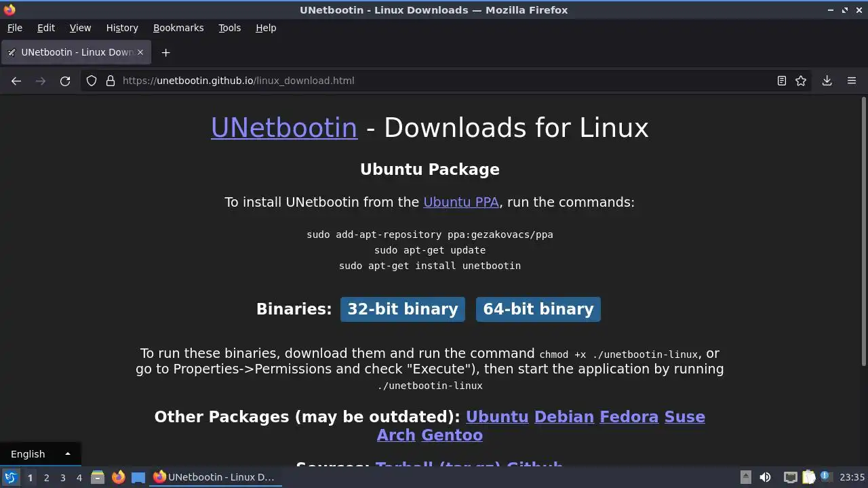Close the UNetbootin tab
Screen dimensions: 868x488
140,52
